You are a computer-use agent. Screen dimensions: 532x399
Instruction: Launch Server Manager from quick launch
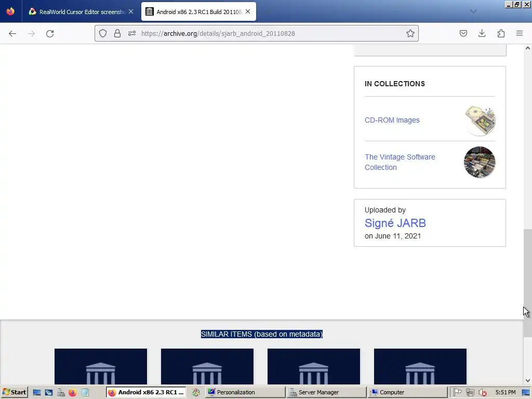click(x=61, y=393)
